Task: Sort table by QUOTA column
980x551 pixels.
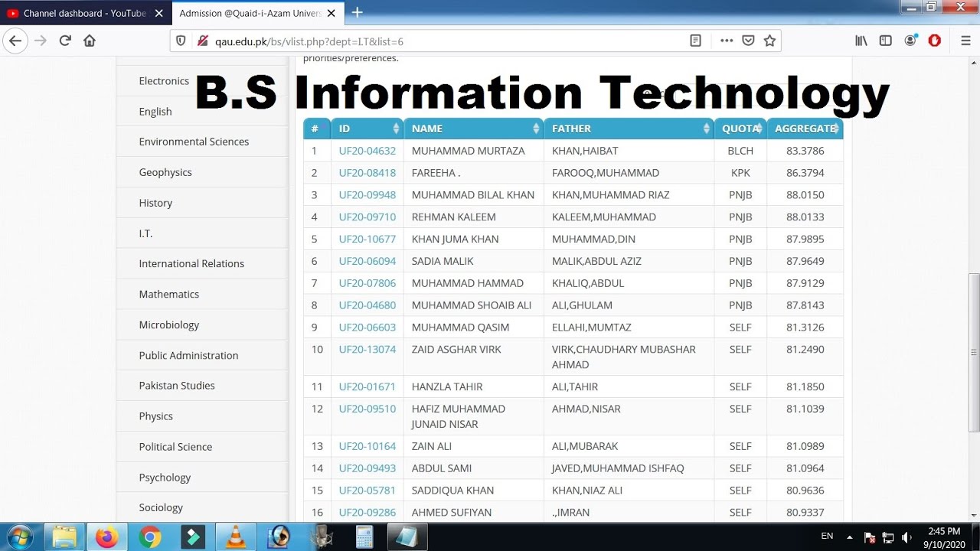Action: tap(740, 129)
